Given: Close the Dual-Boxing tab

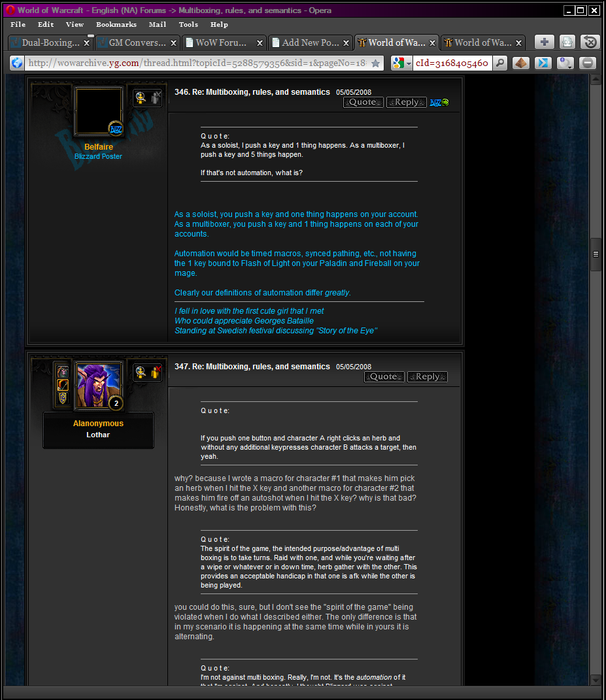Looking at the screenshot, I should (87, 43).
